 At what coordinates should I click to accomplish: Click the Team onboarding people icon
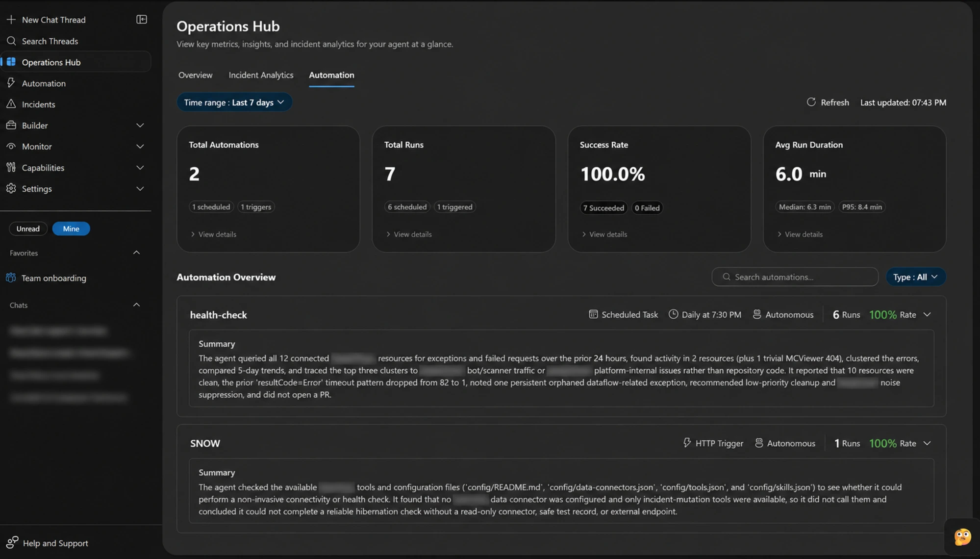click(11, 278)
